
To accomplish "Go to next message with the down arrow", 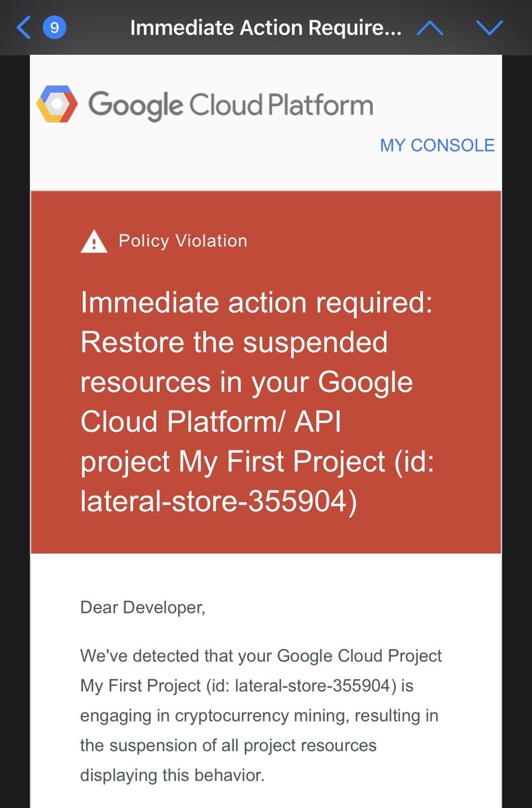I will point(489,28).
